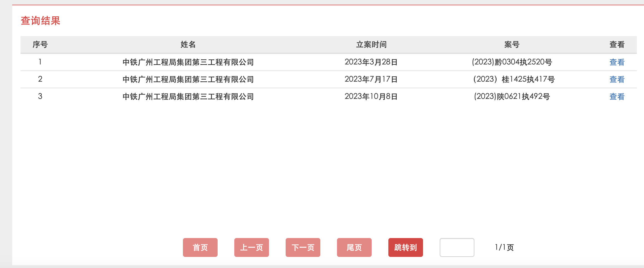The image size is (644, 268).
Task: Click the 上一页 previous page button
Action: (x=251, y=247)
